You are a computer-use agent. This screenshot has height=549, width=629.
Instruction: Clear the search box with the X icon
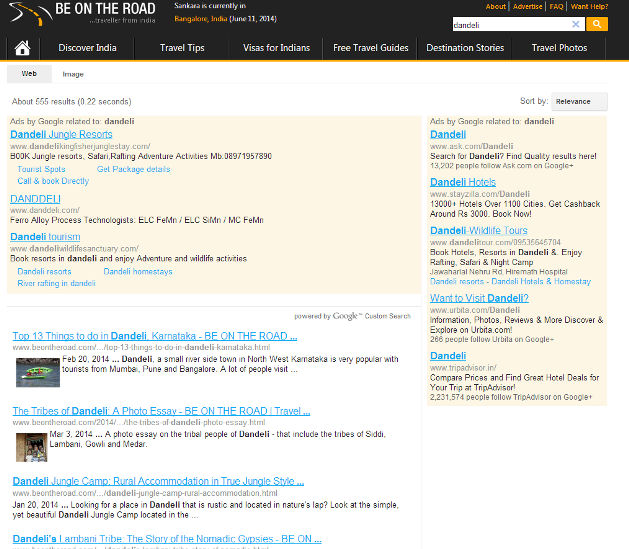click(576, 24)
